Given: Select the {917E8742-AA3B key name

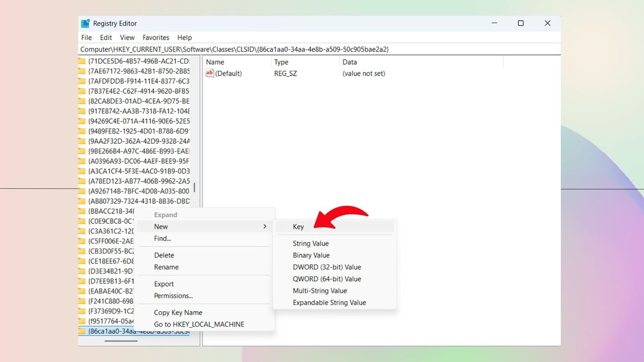Looking at the screenshot, I should click(x=139, y=111).
